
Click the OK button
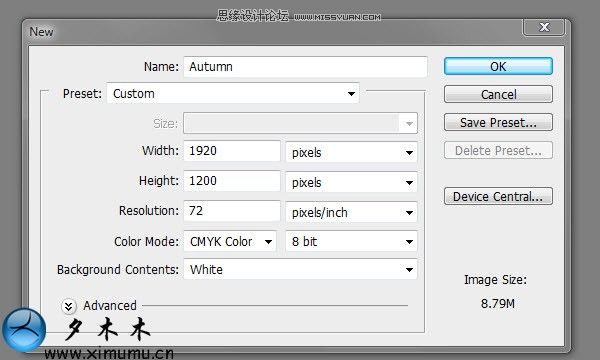pyautogui.click(x=498, y=67)
